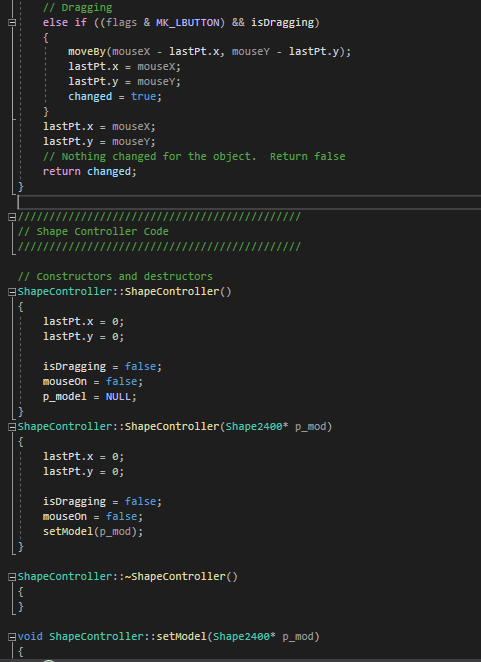
Task: Click the "// Shape Controller Code" comment
Action: click(x=93, y=231)
